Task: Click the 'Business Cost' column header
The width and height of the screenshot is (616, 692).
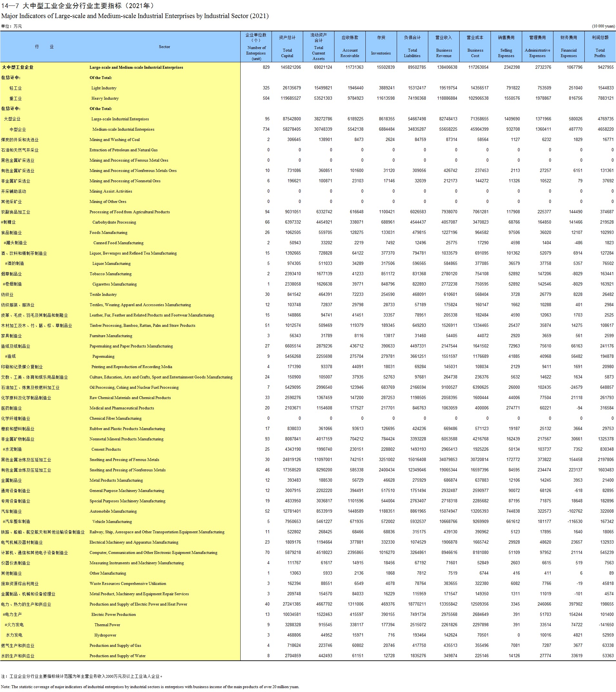Action: pos(475,47)
